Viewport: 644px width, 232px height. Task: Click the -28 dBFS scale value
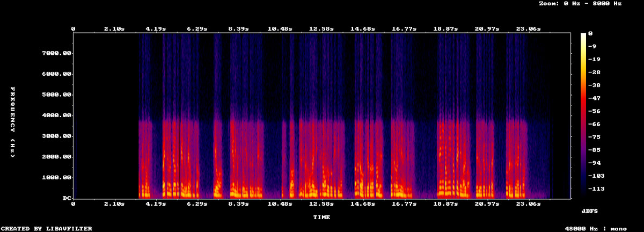tap(594, 72)
